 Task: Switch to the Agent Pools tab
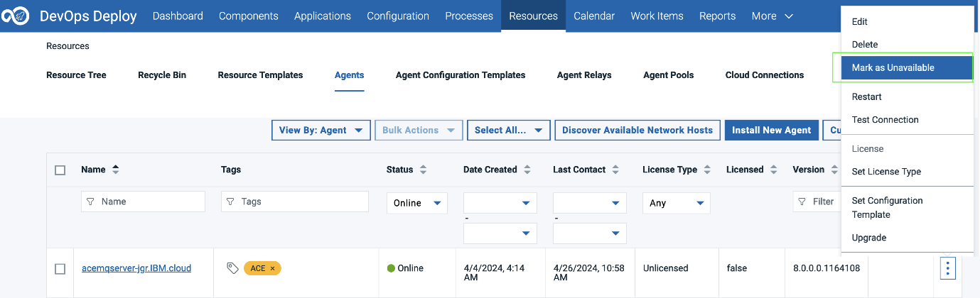tap(669, 75)
